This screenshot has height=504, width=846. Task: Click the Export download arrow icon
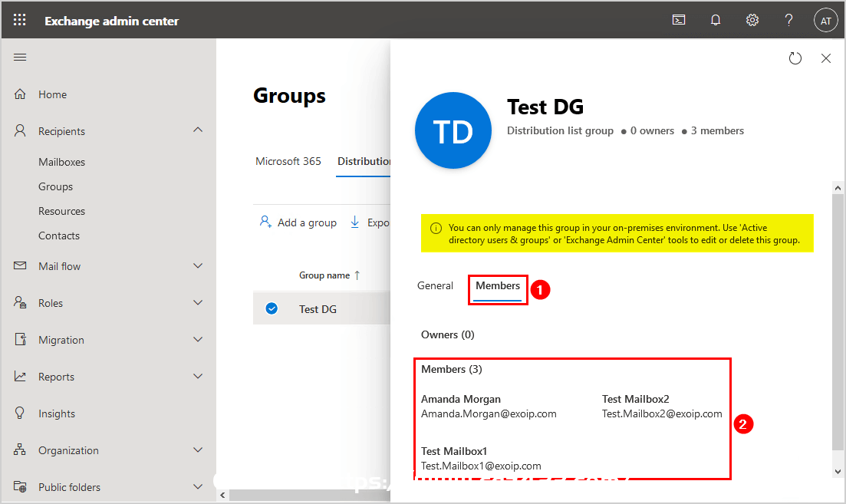[354, 222]
